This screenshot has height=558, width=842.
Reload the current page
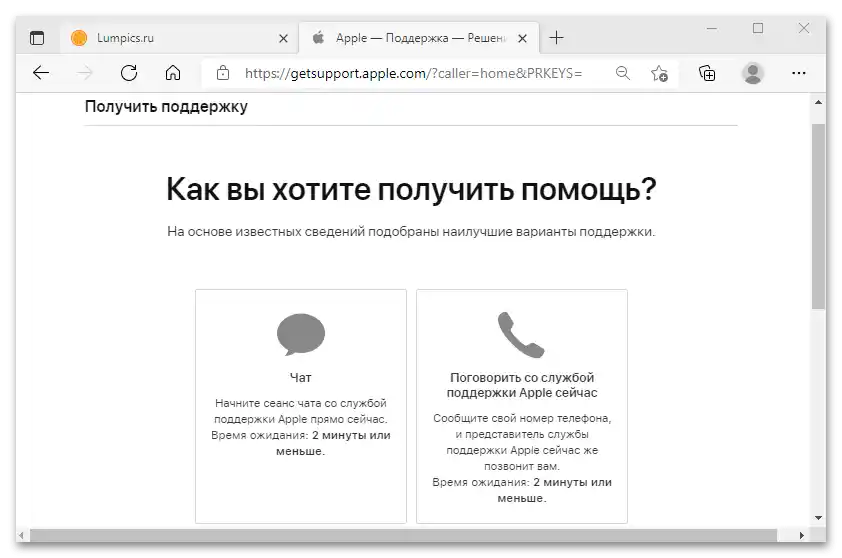[x=129, y=73]
